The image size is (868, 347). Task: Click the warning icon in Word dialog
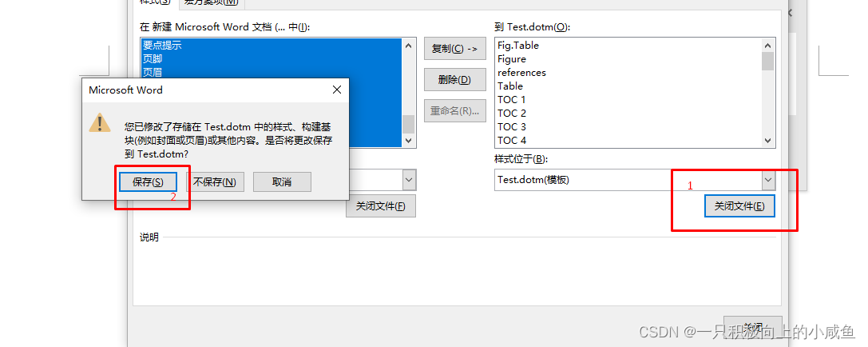100,122
